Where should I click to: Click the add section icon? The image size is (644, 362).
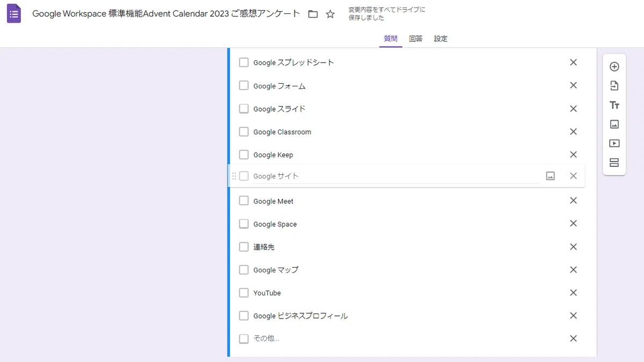tap(614, 162)
